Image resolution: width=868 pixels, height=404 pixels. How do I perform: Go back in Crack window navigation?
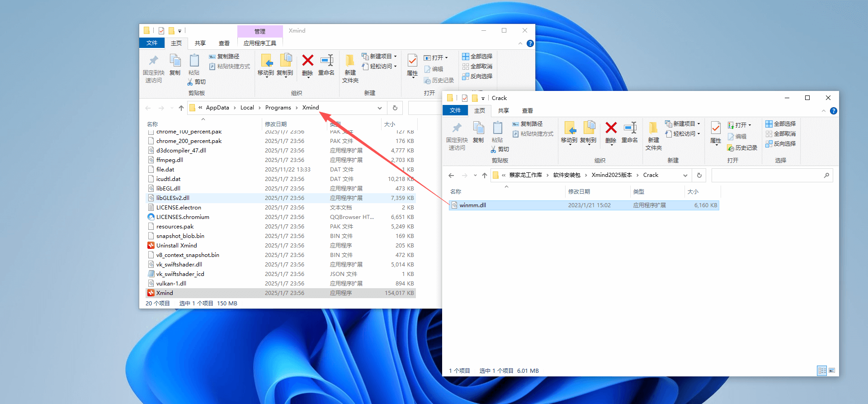tap(451, 176)
